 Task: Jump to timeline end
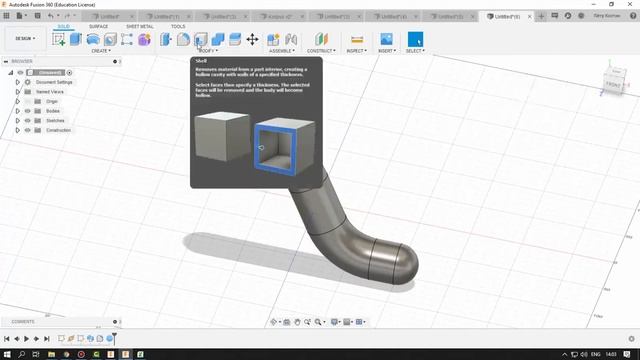coord(47,339)
